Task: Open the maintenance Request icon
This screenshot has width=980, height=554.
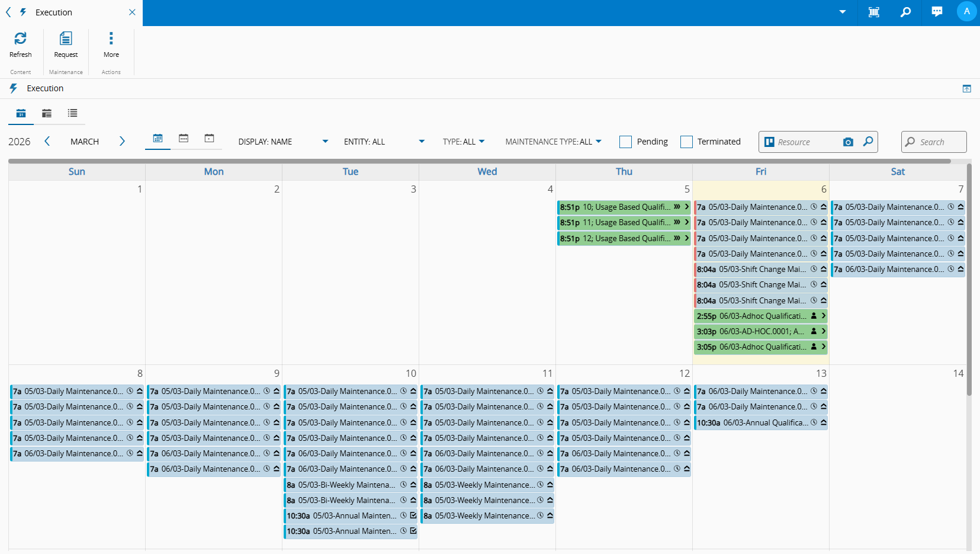Action: pos(66,39)
